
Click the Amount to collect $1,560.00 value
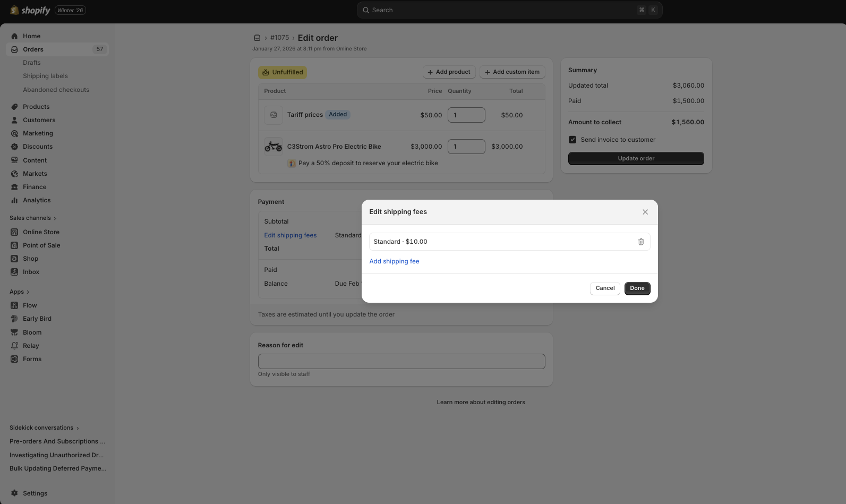click(x=688, y=122)
